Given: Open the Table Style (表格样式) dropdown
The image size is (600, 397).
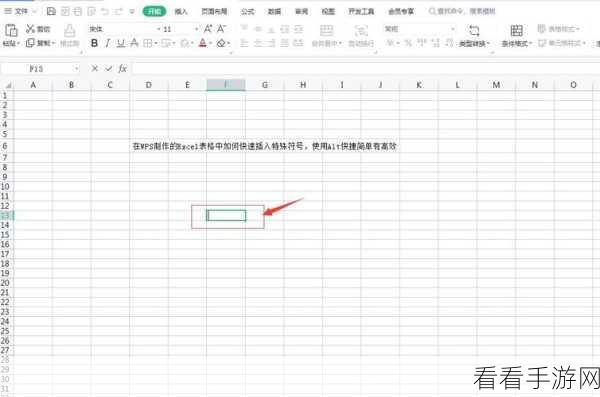Looking at the screenshot, I should click(x=559, y=29).
